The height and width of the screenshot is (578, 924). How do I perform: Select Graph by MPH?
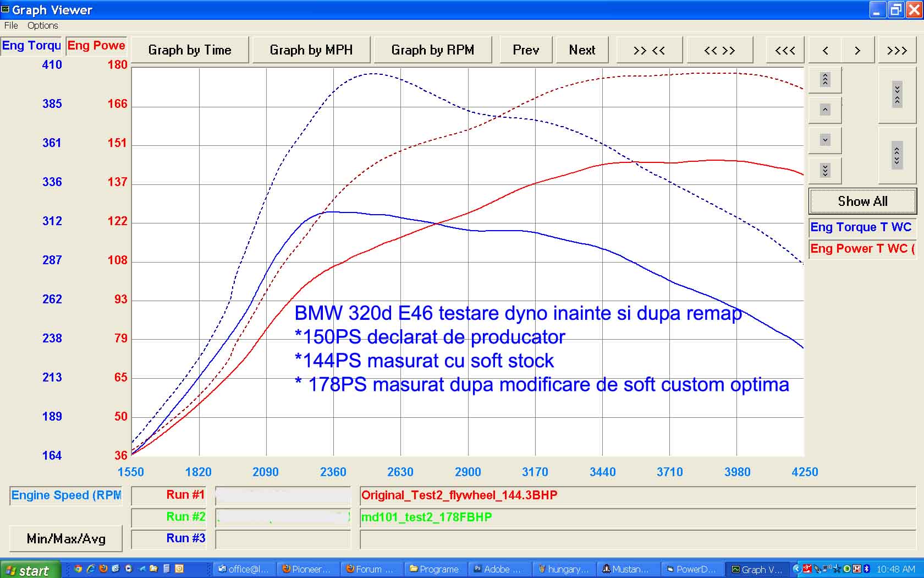(x=311, y=50)
